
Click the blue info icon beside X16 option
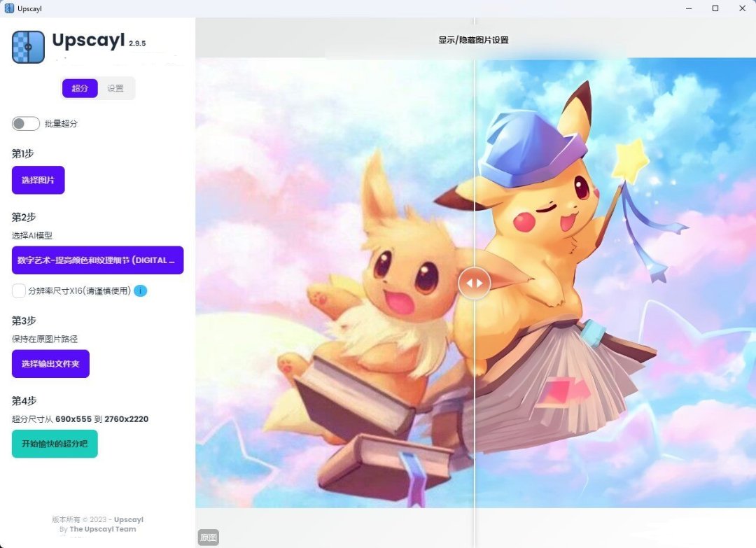pos(140,290)
